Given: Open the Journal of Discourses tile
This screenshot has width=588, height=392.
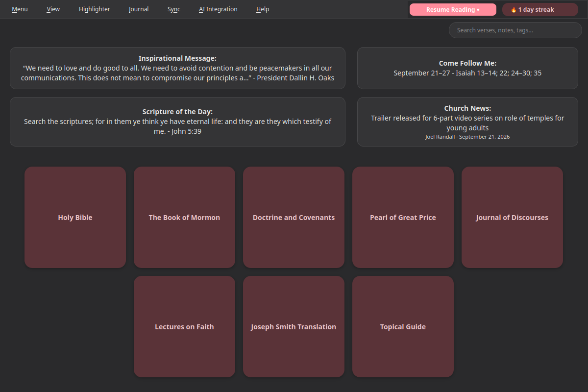Looking at the screenshot, I should click(512, 218).
